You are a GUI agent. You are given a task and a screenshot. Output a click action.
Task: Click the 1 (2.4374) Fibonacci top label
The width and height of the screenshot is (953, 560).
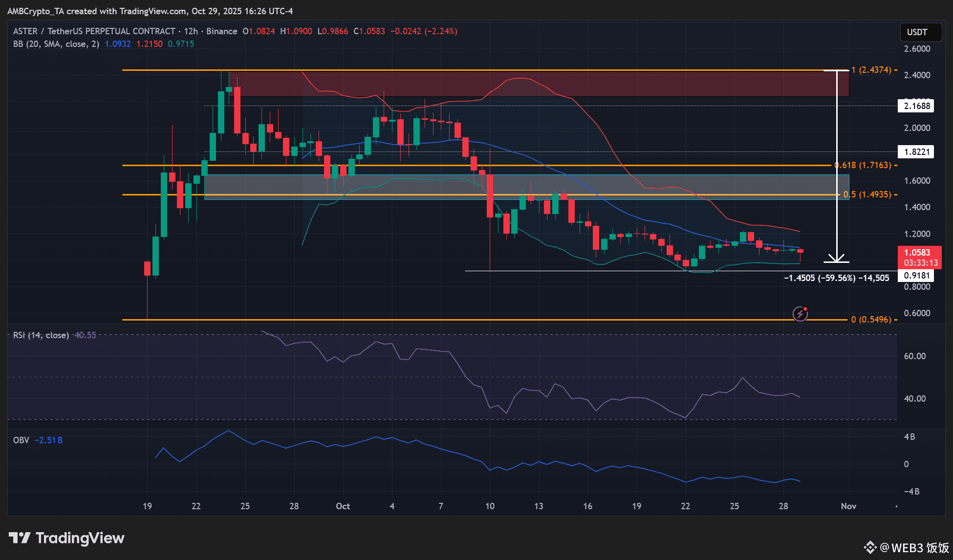click(871, 70)
